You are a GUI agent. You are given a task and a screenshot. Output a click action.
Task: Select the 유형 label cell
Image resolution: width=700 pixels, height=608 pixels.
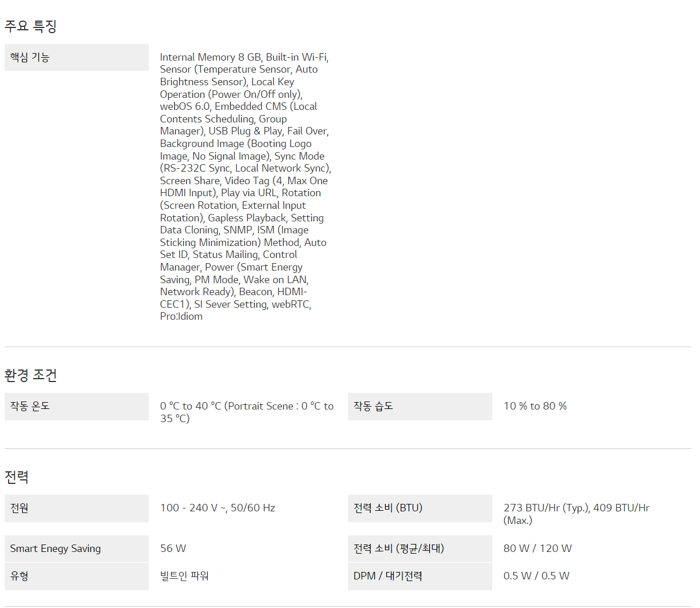click(x=76, y=576)
